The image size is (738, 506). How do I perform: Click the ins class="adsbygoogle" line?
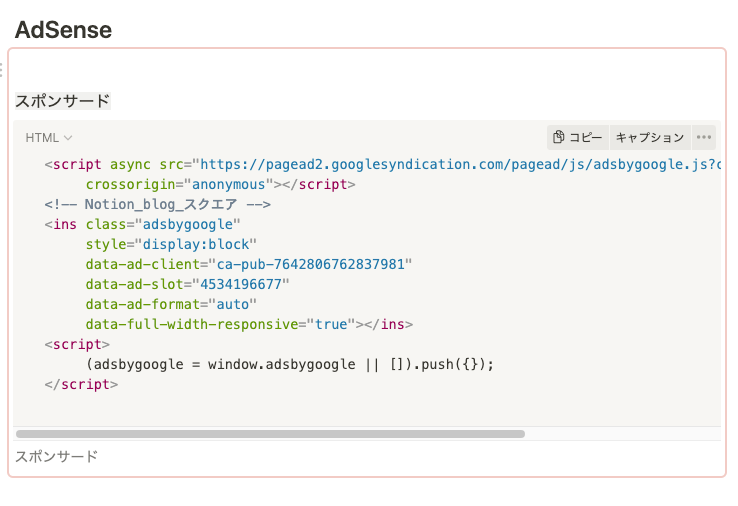[142, 225]
